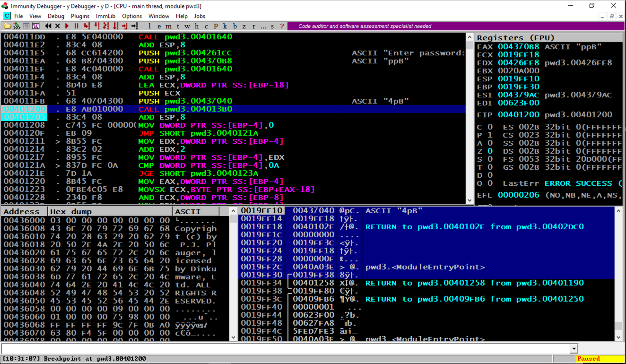This screenshot has height=364, width=626.
Task: Show Source via 's' toolbar button
Action: click(x=273, y=26)
